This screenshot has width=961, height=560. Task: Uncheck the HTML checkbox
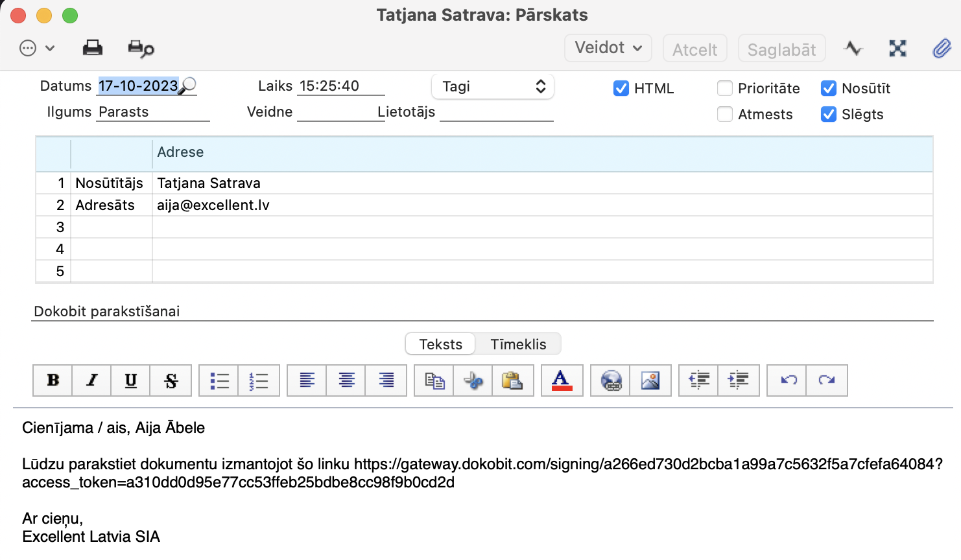coord(621,88)
